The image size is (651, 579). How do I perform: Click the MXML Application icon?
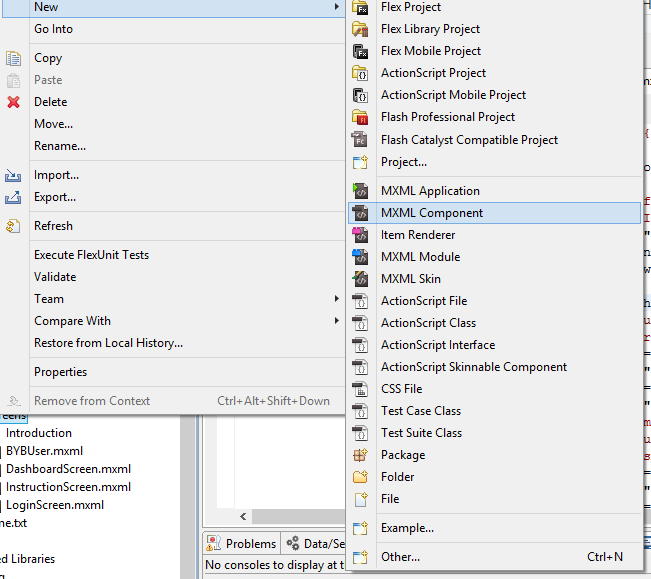[x=360, y=191]
